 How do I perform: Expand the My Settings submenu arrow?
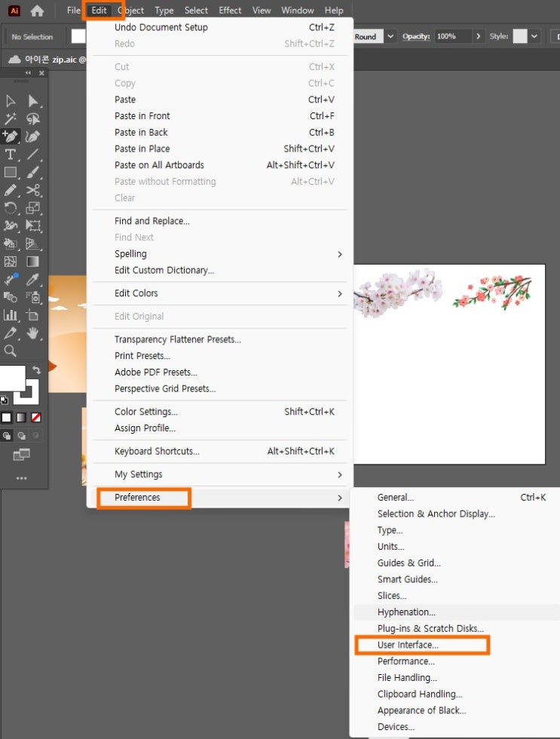coord(340,474)
